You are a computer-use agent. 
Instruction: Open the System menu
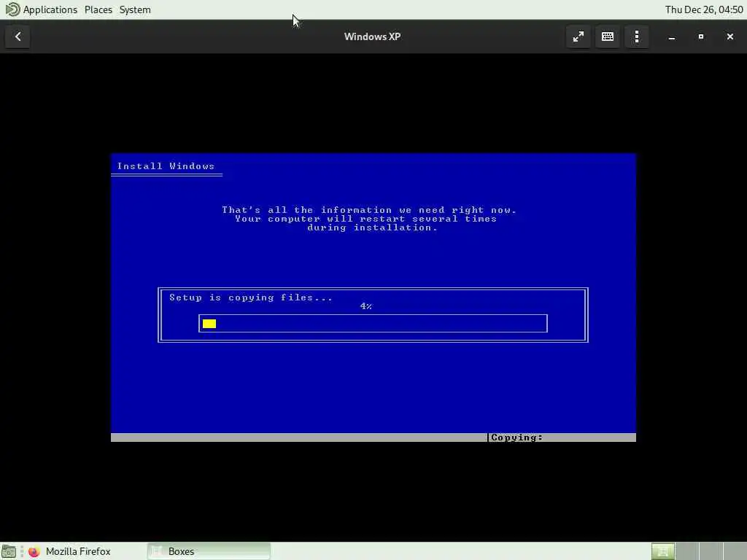click(x=135, y=9)
